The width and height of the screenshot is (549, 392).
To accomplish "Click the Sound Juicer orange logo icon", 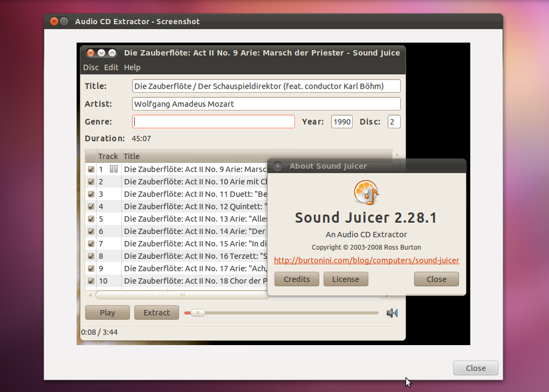I will (x=366, y=192).
